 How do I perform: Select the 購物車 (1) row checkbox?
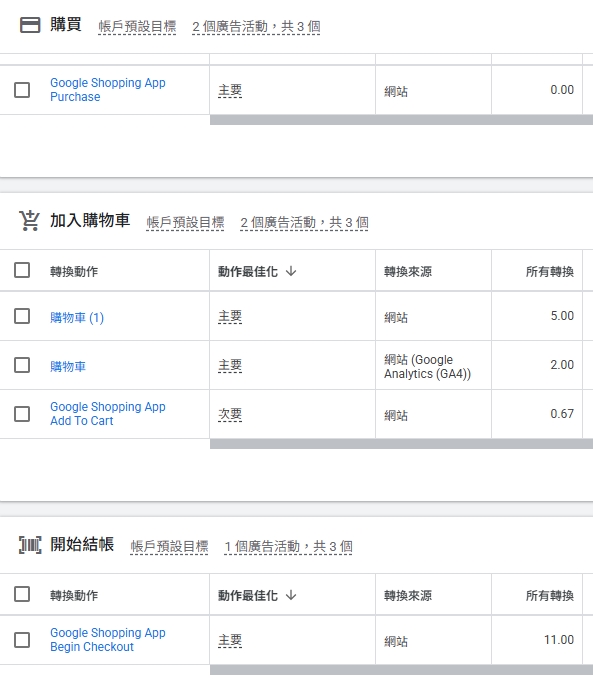(22, 316)
